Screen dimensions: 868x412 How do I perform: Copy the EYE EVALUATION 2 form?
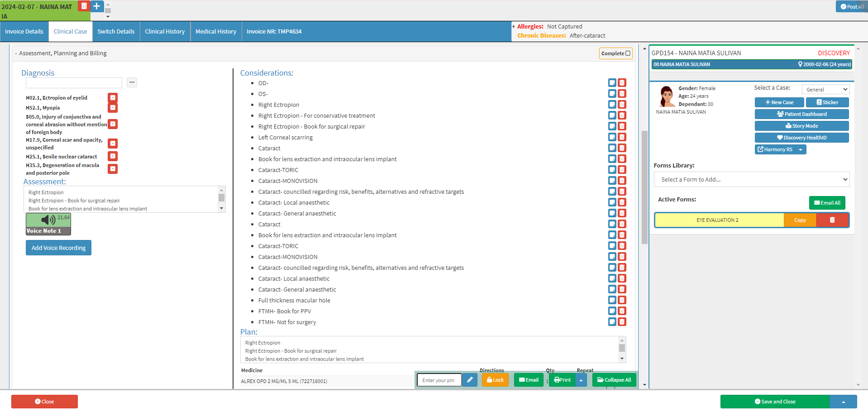point(800,220)
